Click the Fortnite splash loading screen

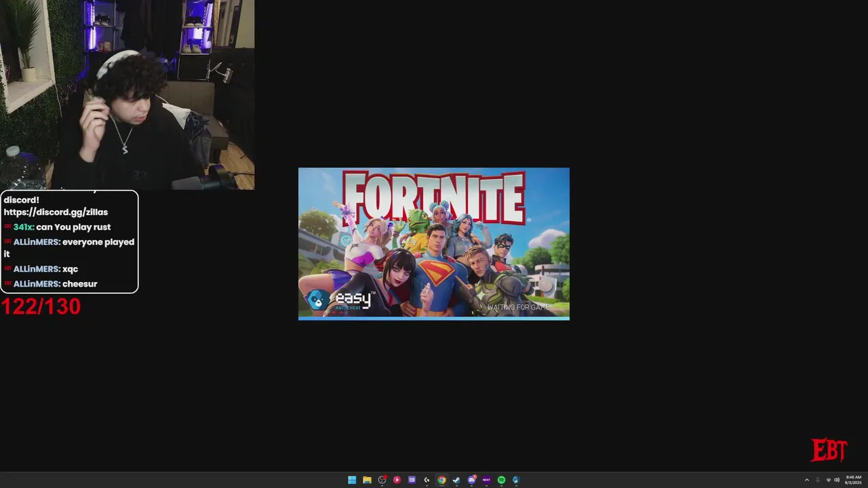[434, 243]
